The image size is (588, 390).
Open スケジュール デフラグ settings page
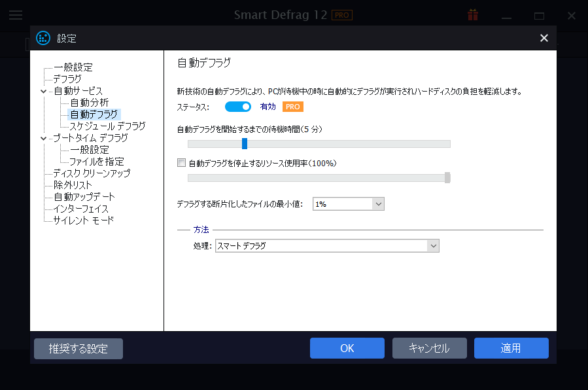(x=108, y=126)
